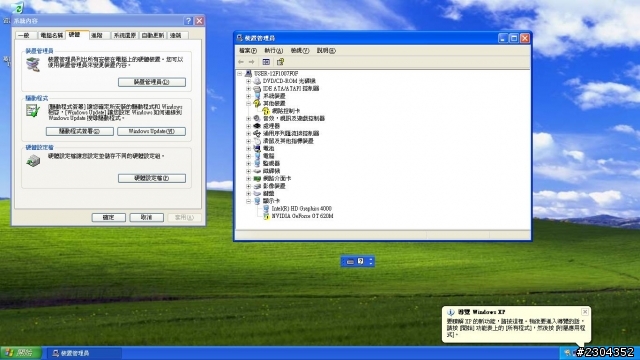Viewport: 640px width, 360px height.
Task: Click 取消 in System Properties
Action: 147,218
